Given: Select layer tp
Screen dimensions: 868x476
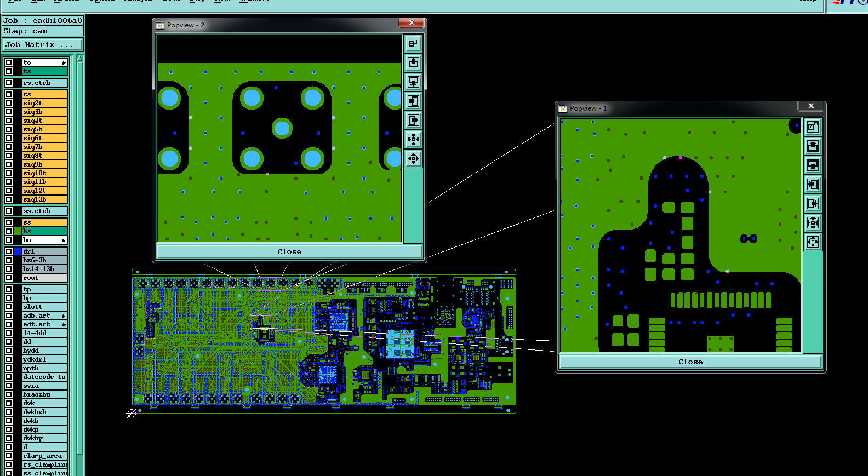Looking at the screenshot, I should 44,289.
